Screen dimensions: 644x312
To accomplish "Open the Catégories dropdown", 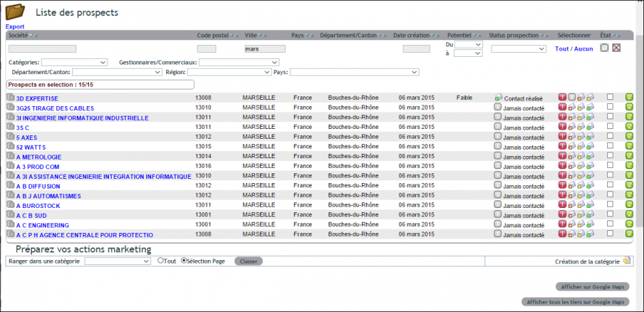I will pyautogui.click(x=74, y=62).
